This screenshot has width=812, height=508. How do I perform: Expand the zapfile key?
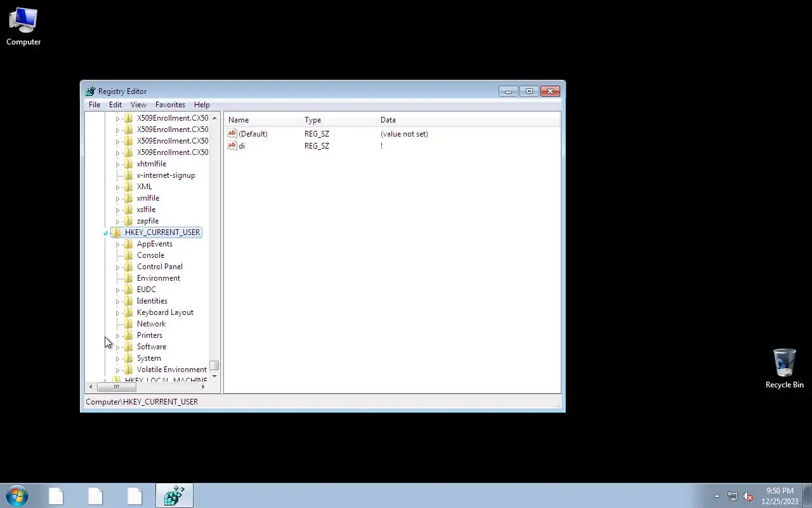(117, 222)
